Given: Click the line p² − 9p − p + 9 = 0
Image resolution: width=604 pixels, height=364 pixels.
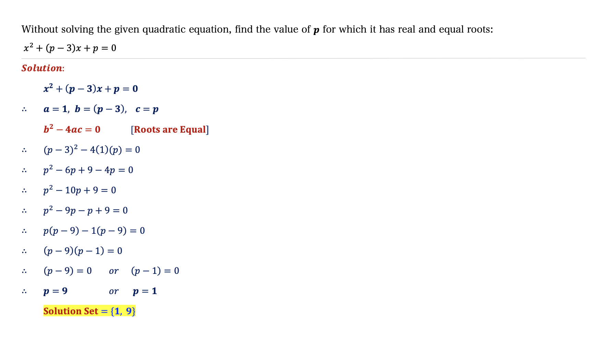Looking at the screenshot, I should [x=85, y=210].
